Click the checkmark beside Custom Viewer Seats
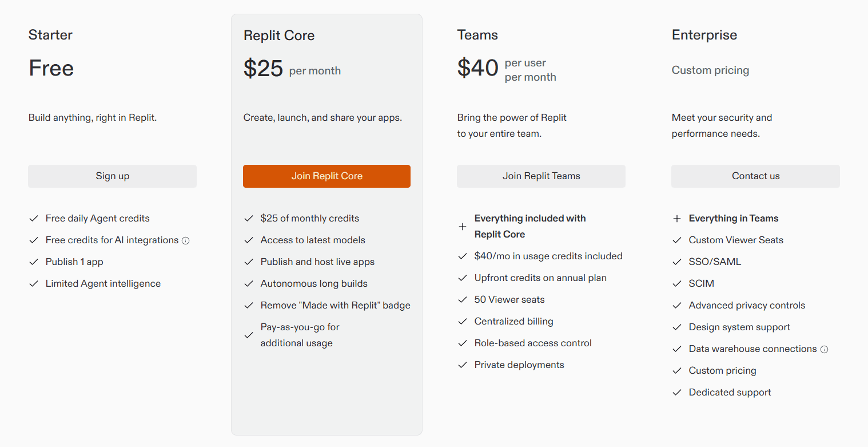This screenshot has height=447, width=868. tap(676, 240)
